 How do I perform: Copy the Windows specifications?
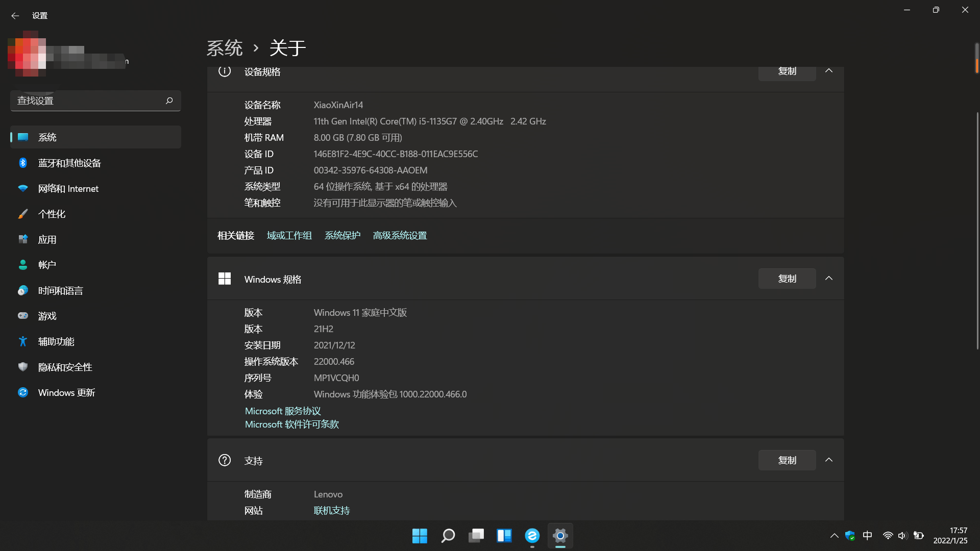tap(787, 279)
